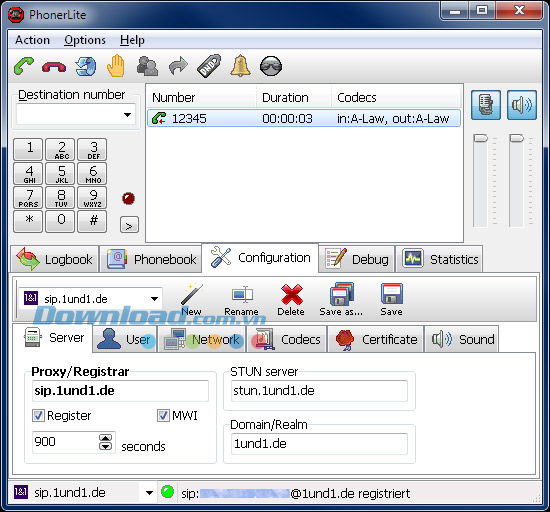Open the Options menu
Viewport: 550px width, 512px height.
point(85,40)
